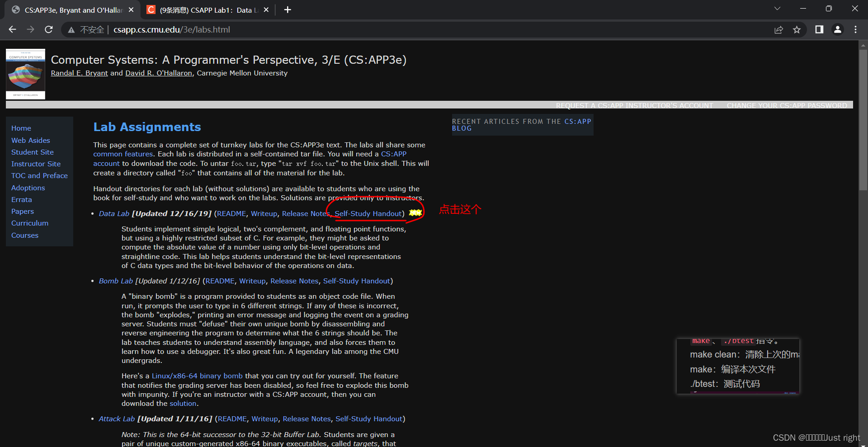868x447 pixels.
Task: Open Attack Lab README link
Action: 232,419
